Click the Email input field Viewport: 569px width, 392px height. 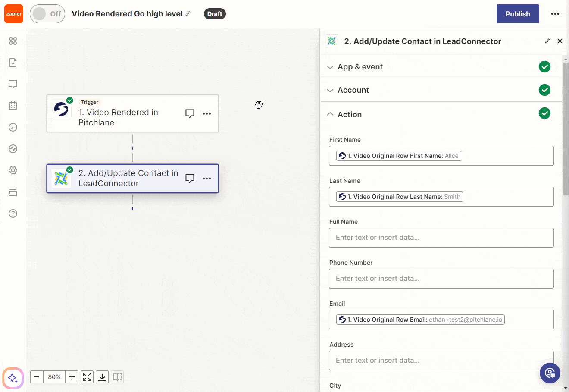tap(441, 320)
